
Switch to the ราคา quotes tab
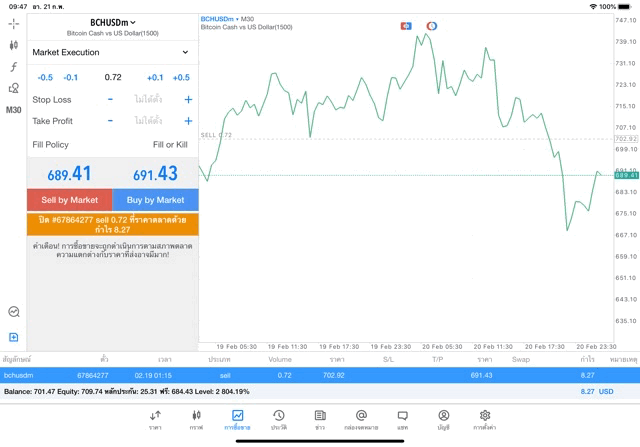pos(155,419)
